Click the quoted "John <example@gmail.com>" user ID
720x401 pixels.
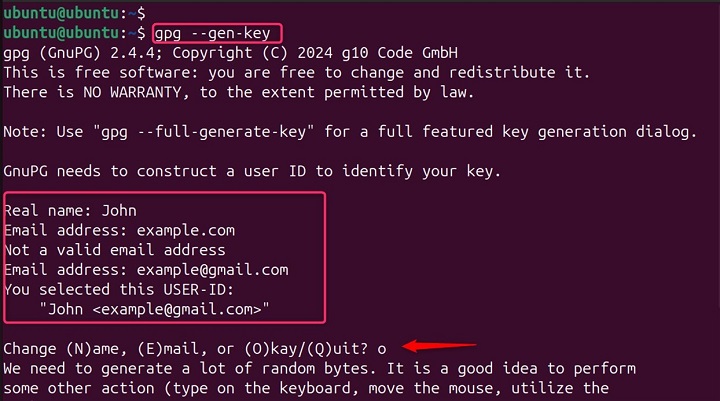(x=155, y=309)
